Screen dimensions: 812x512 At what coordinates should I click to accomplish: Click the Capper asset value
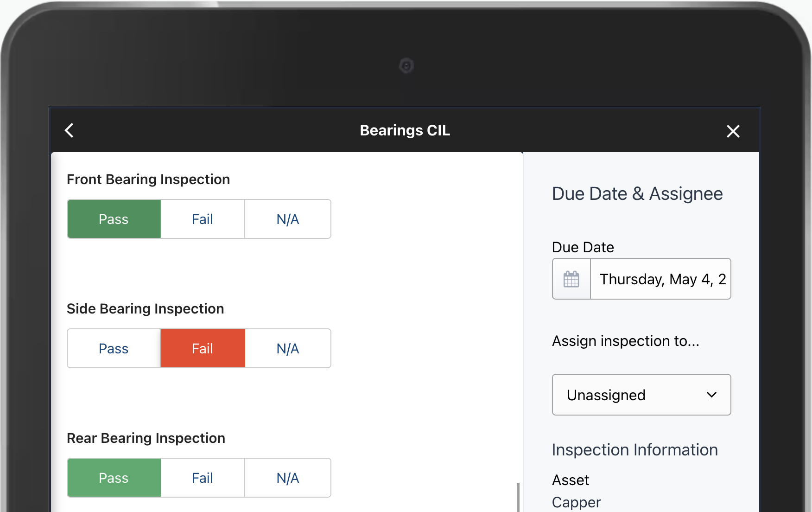576,502
